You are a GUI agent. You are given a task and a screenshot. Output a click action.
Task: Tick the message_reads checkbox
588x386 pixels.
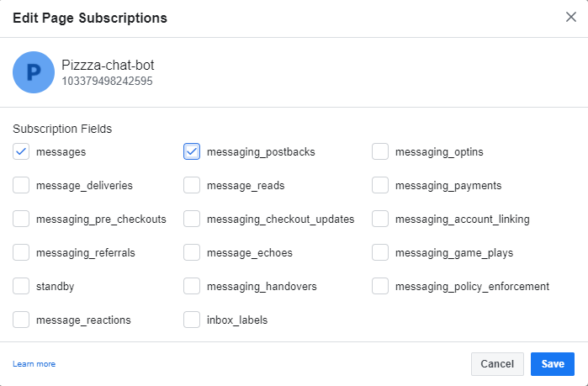pos(192,186)
